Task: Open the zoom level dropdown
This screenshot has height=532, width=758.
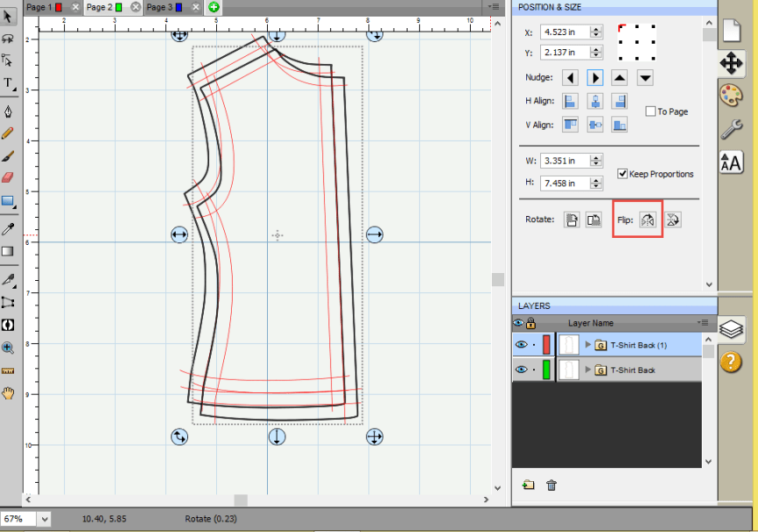Action: (44, 519)
